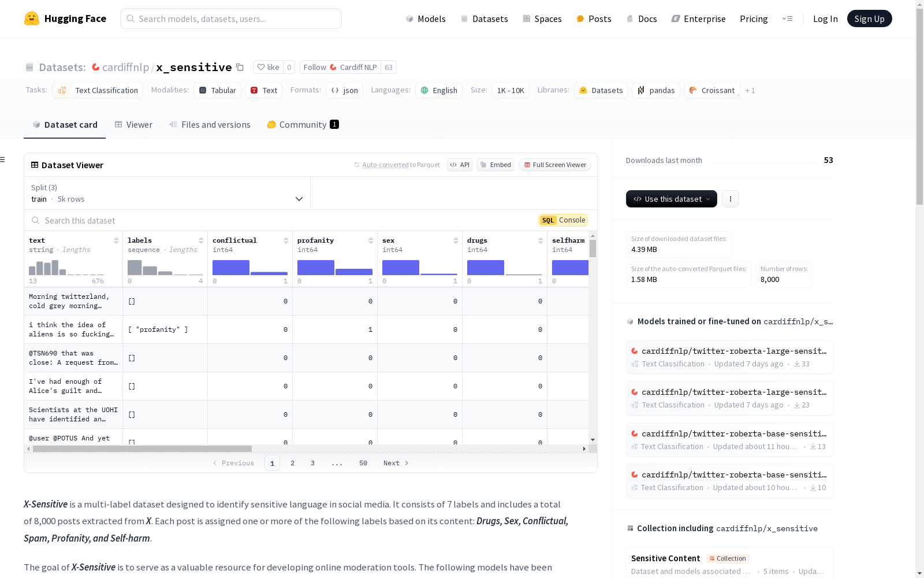Sort the sex column using its sort arrows

(456, 240)
